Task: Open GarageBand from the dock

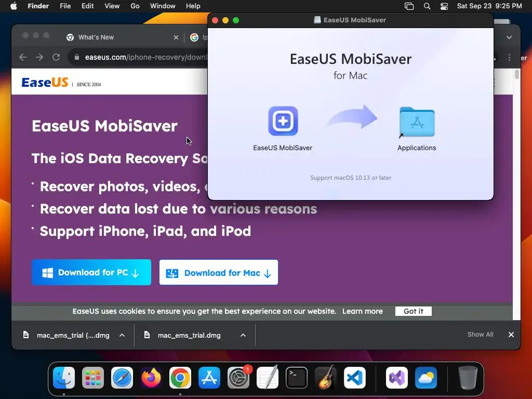Action: (326, 378)
